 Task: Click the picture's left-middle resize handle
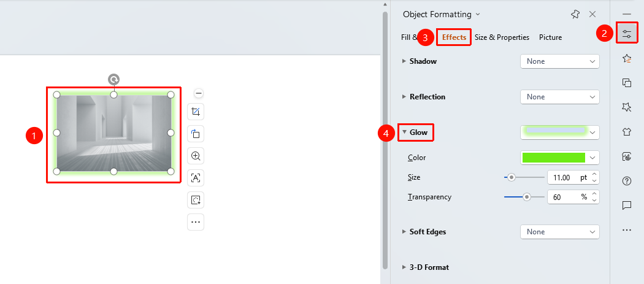click(56, 132)
